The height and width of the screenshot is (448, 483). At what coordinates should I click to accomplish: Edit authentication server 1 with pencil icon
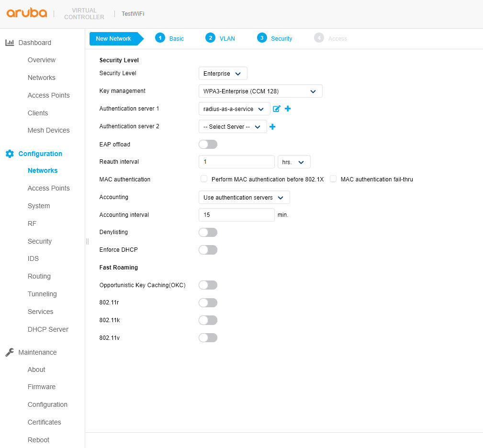277,109
